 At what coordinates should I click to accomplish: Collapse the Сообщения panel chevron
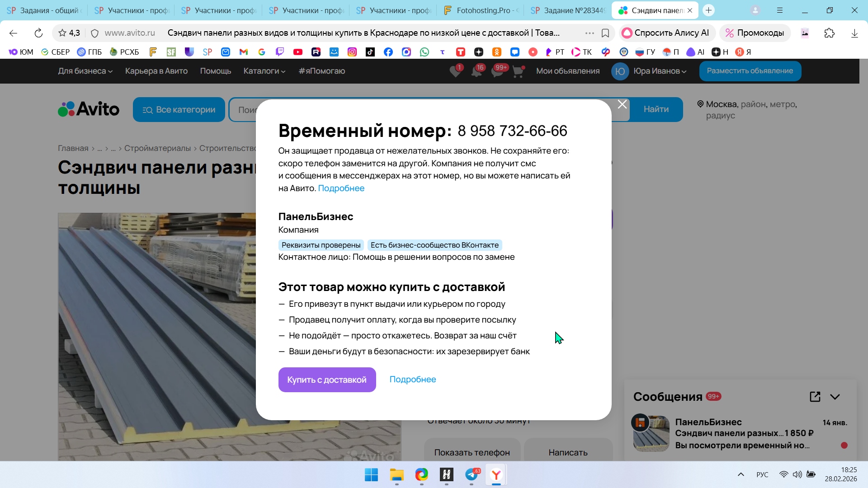(x=835, y=397)
